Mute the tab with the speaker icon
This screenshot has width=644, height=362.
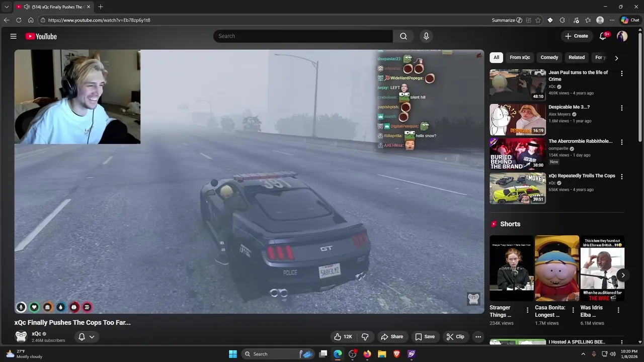coord(27,7)
